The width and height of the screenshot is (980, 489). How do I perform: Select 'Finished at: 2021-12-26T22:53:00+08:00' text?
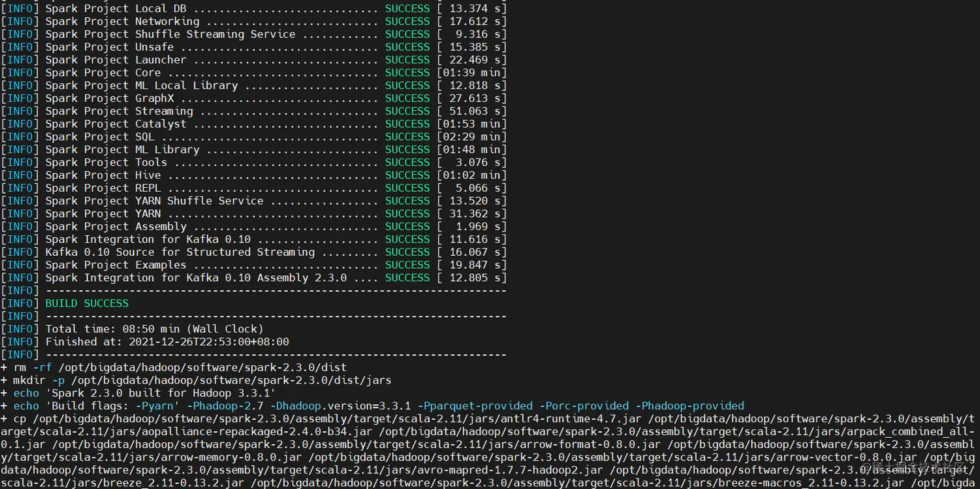tap(167, 342)
